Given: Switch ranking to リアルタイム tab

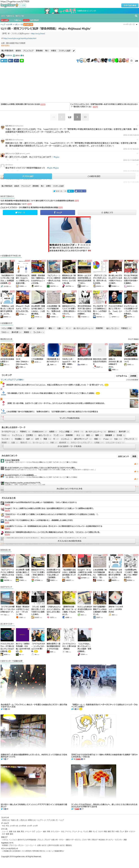Looking at the screenshot, I should (x=121, y=376).
